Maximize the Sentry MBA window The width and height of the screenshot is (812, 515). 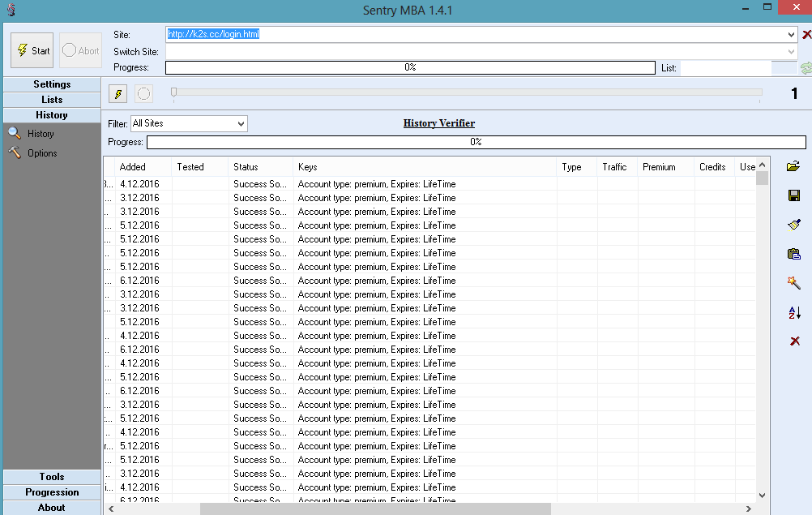[x=767, y=7]
